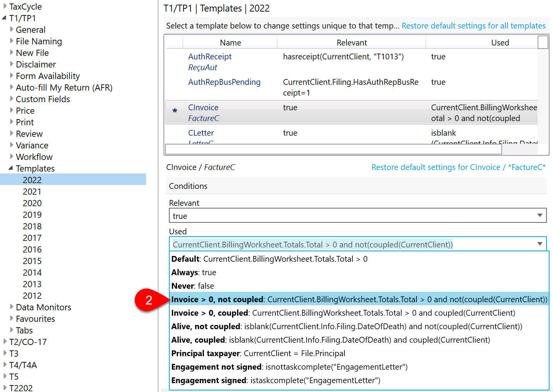Select the Review settings item
The width and height of the screenshot is (553, 392).
coord(29,134)
